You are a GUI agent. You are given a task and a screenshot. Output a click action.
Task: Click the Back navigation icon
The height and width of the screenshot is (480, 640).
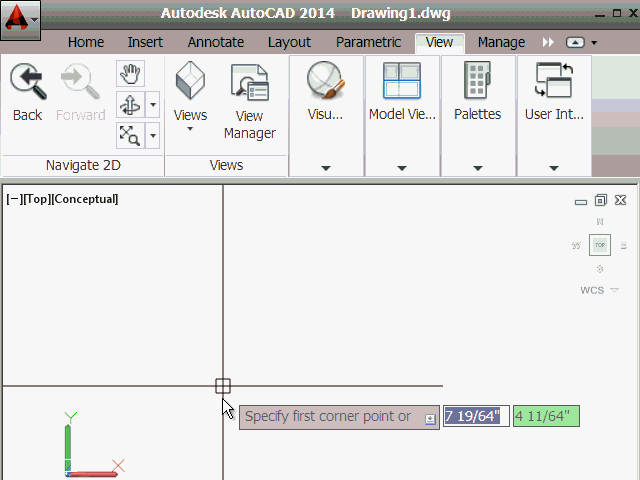tap(27, 82)
